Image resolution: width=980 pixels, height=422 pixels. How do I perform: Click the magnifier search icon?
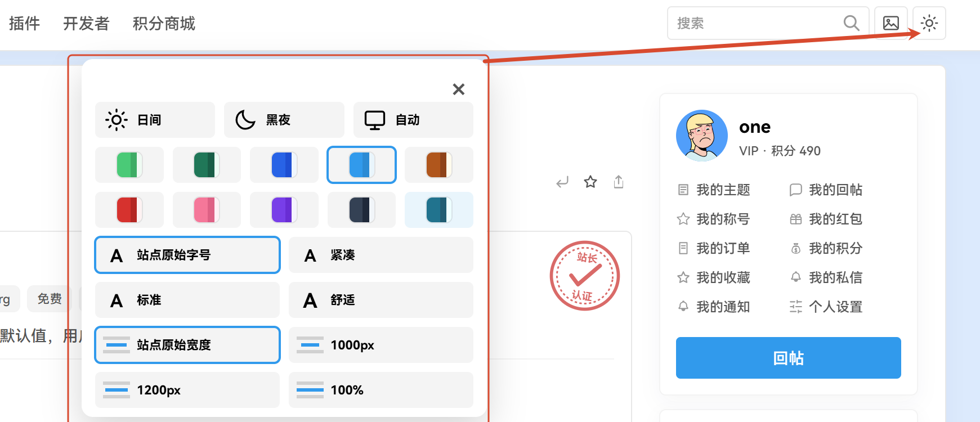coord(852,23)
